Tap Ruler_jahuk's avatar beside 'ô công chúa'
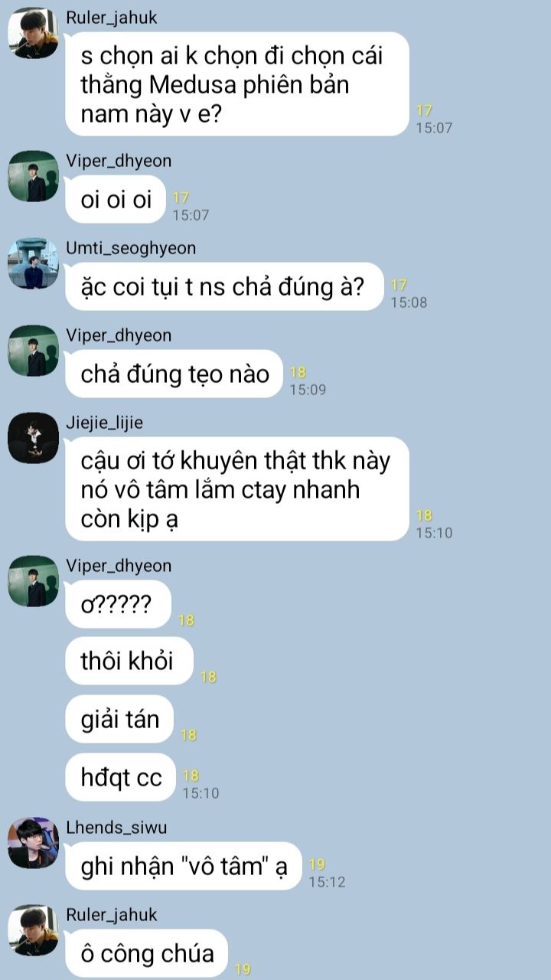Screen dimensions: 551x980 coord(33,930)
